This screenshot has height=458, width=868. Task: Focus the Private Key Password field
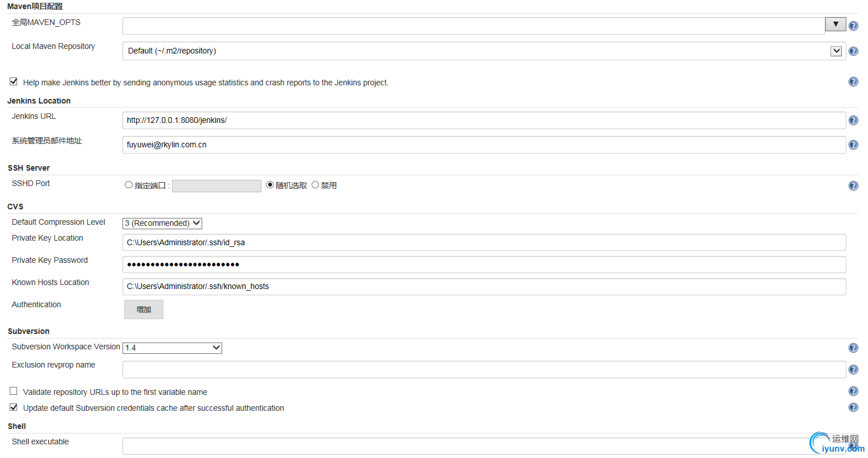pos(484,265)
